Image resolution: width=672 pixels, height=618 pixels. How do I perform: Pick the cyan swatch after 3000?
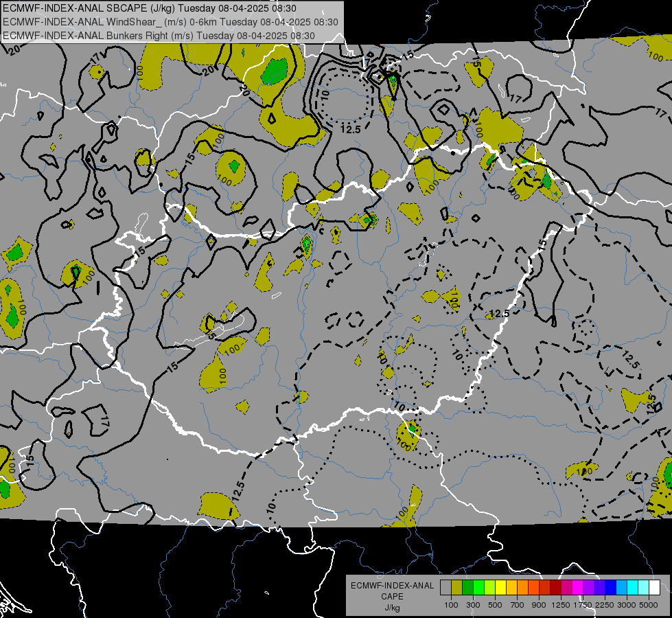coord(633,587)
